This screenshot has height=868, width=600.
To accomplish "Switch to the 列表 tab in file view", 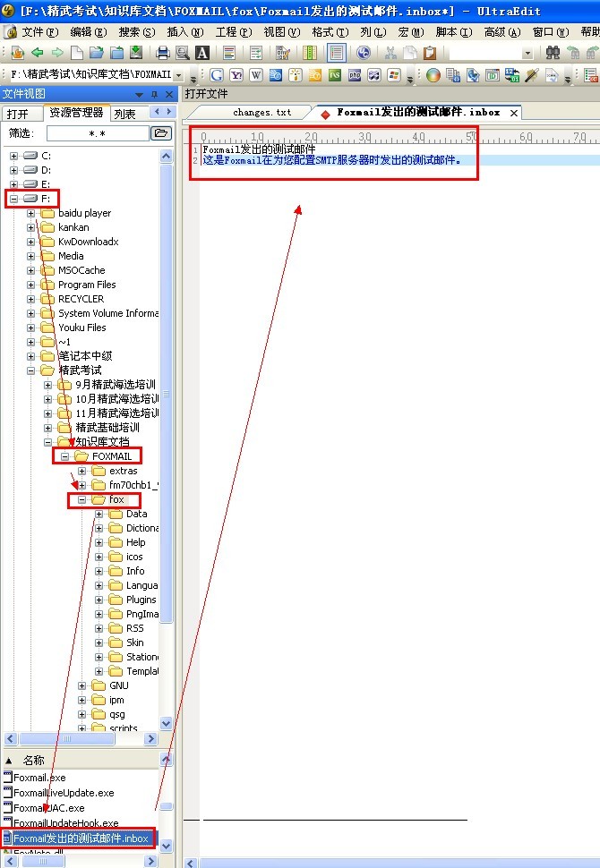I will click(124, 114).
